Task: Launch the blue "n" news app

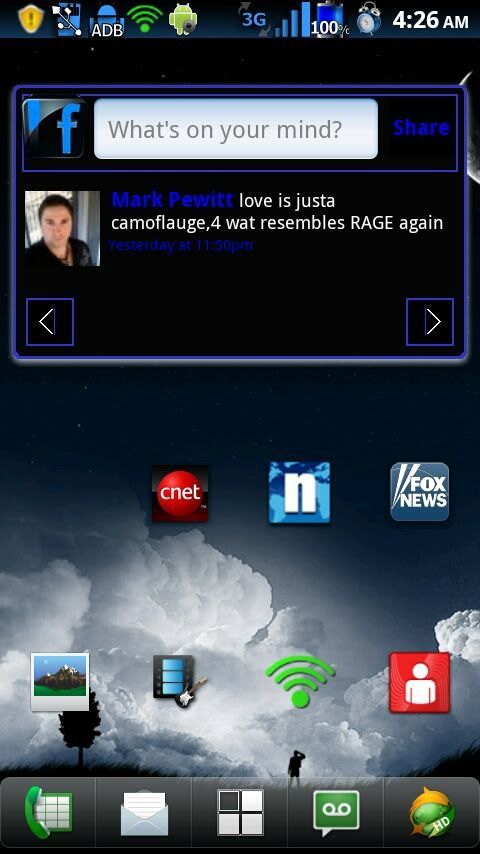Action: coord(299,493)
